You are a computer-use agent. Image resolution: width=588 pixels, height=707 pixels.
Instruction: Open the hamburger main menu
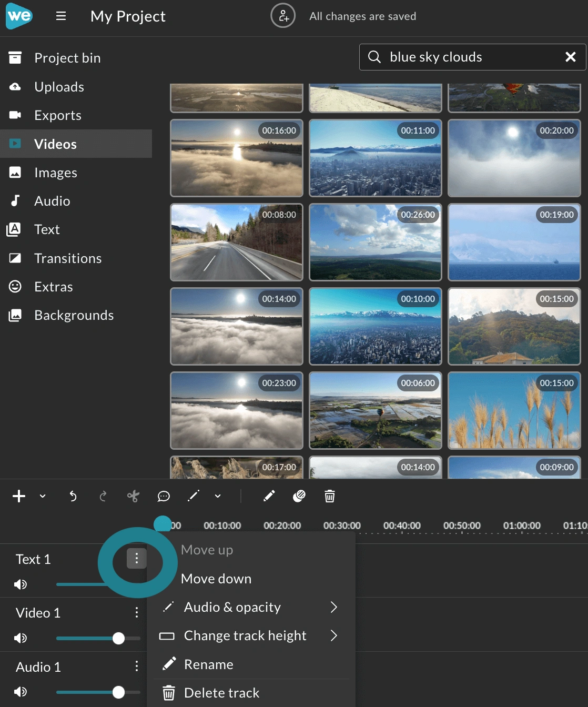61,16
